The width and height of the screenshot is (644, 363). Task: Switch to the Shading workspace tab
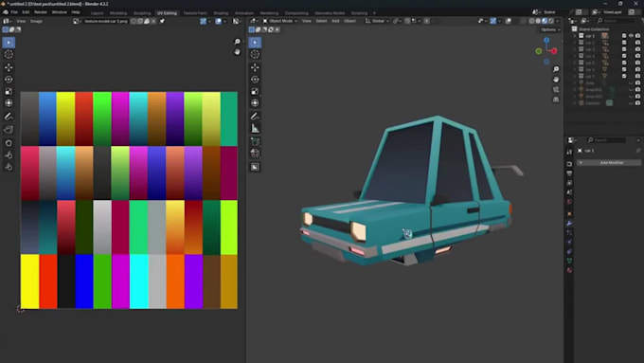click(x=221, y=13)
